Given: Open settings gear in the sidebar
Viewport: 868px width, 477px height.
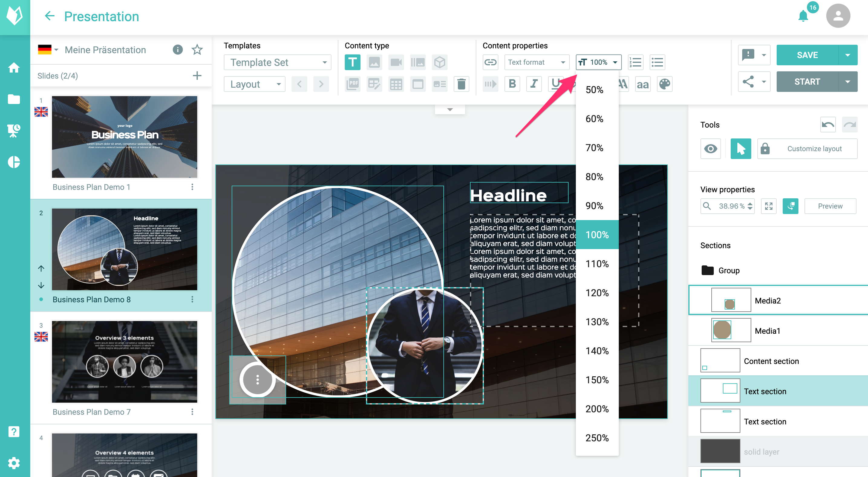Looking at the screenshot, I should (x=14, y=463).
